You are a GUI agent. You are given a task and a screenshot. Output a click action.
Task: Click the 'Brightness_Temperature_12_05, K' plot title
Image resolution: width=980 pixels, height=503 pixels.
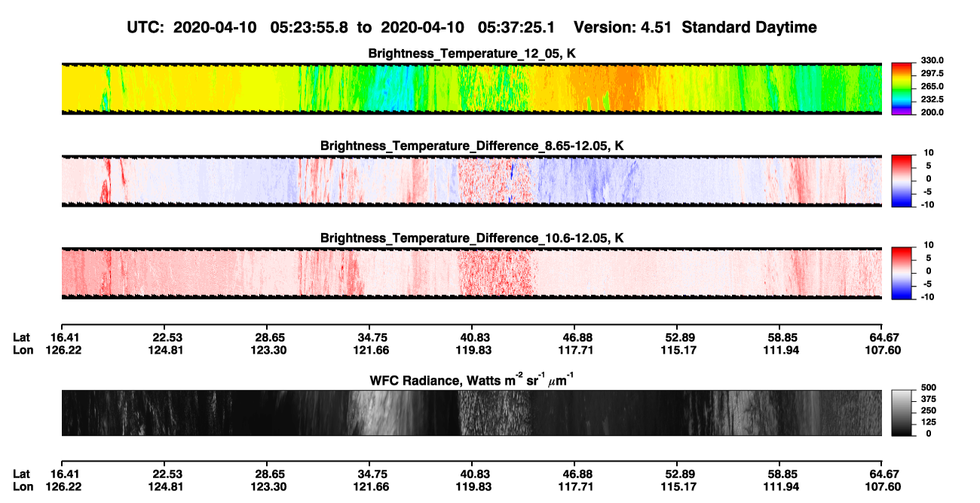click(472, 54)
